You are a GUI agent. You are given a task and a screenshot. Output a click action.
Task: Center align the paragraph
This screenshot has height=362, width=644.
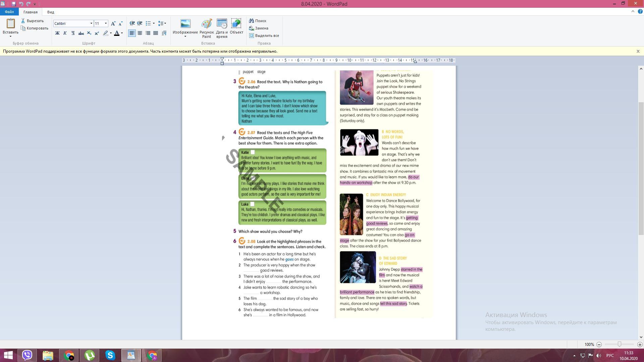click(140, 33)
